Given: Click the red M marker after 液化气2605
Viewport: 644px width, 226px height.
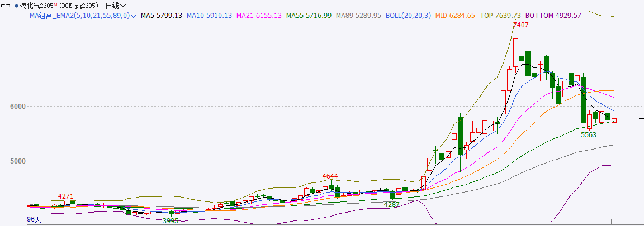Looking at the screenshot, I should point(55,4).
